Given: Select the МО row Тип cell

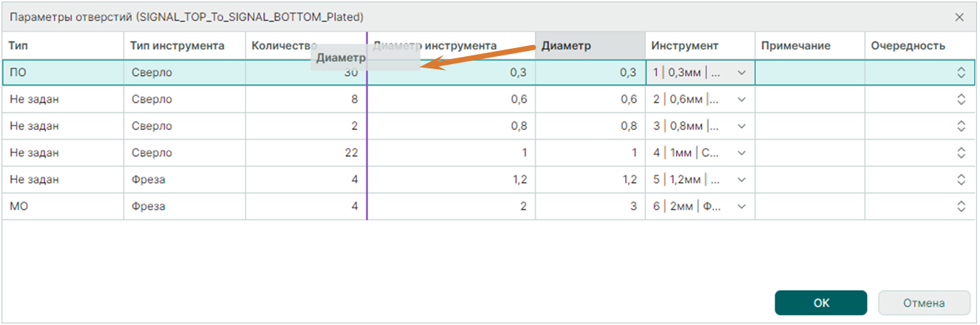Looking at the screenshot, I should (62, 206).
